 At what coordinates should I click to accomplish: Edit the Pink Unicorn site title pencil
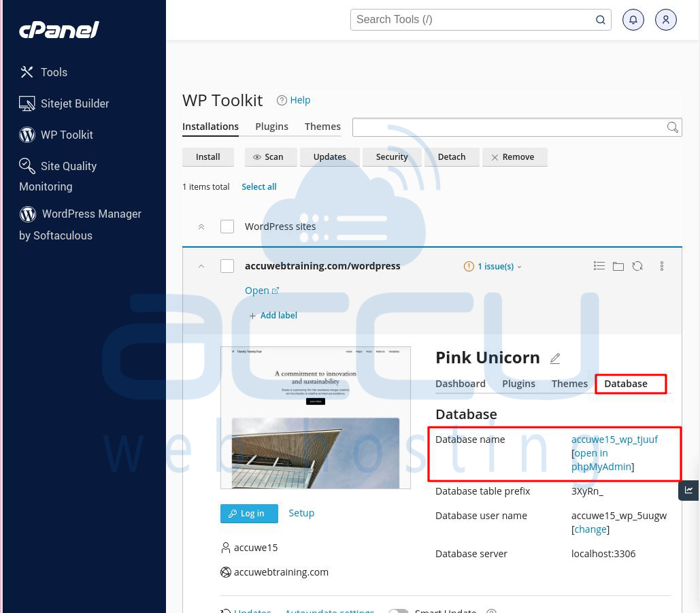pos(555,358)
